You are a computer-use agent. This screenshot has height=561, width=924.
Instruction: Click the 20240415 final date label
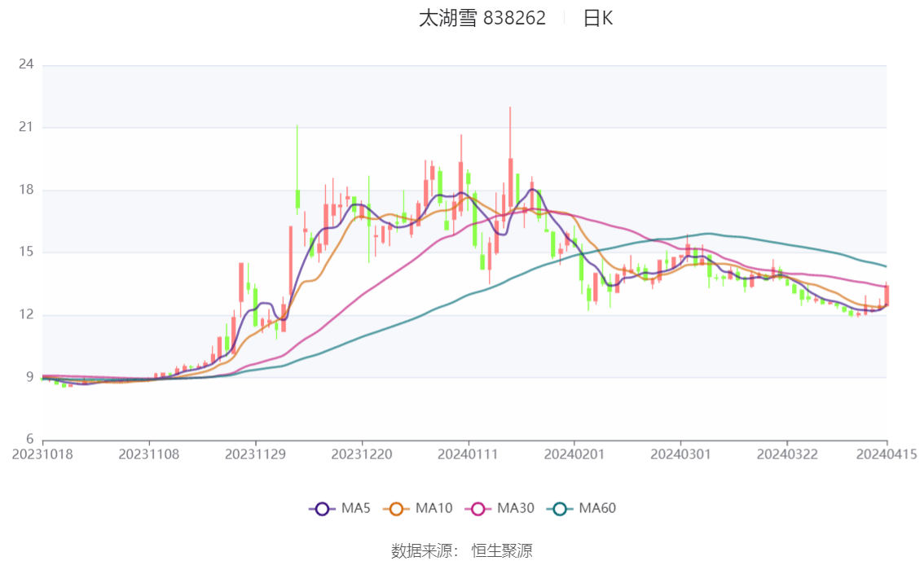tap(885, 454)
